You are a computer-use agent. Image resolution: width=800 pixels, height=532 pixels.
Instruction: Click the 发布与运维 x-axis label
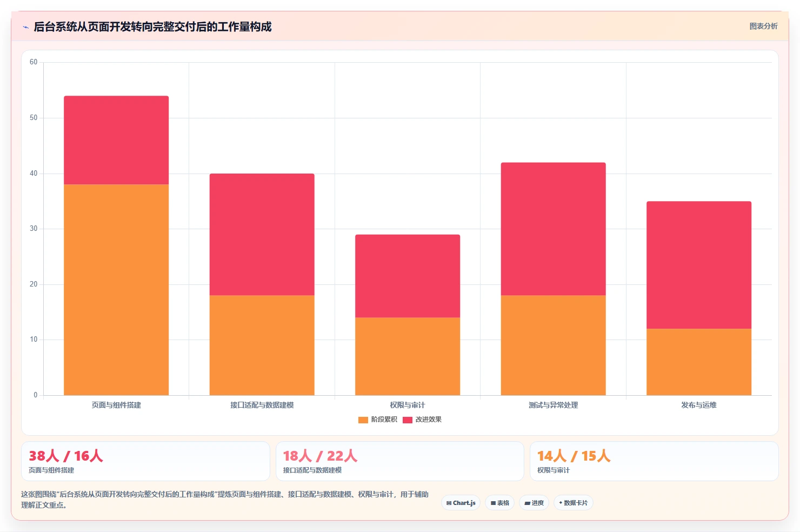[x=699, y=405]
